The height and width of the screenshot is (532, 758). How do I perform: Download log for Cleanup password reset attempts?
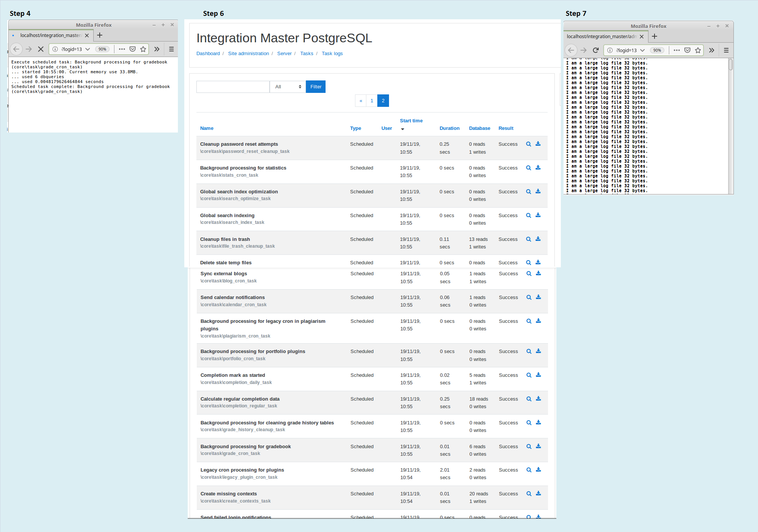[x=538, y=144]
